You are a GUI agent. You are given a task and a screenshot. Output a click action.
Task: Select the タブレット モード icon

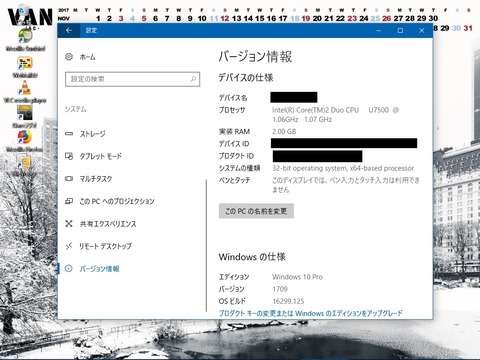tap(69, 156)
